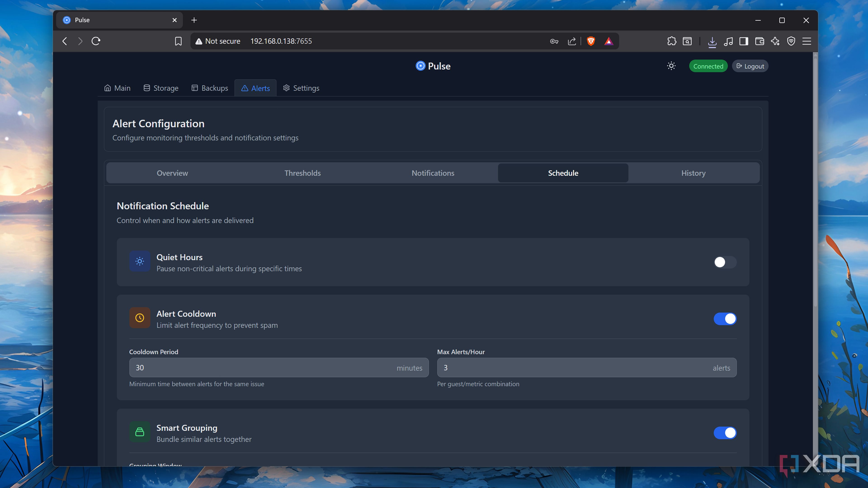This screenshot has height=488, width=868.
Task: Go to the Backups navigation tab
Action: pos(210,88)
